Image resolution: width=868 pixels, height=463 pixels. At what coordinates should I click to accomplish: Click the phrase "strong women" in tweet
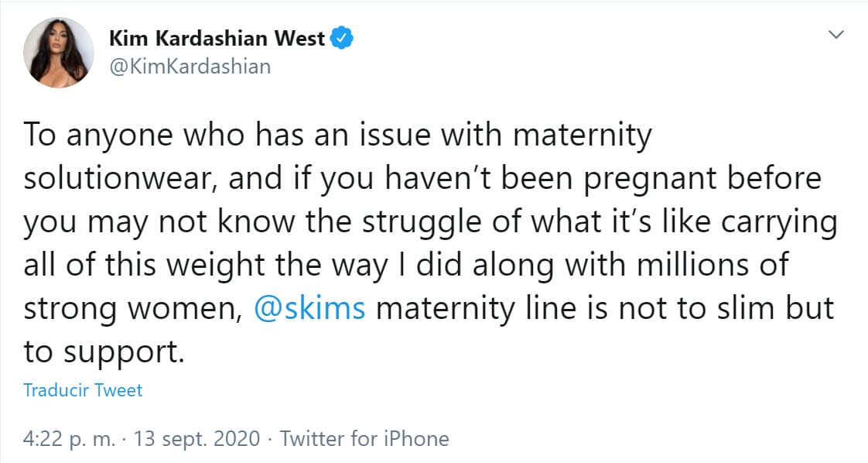click(x=130, y=307)
